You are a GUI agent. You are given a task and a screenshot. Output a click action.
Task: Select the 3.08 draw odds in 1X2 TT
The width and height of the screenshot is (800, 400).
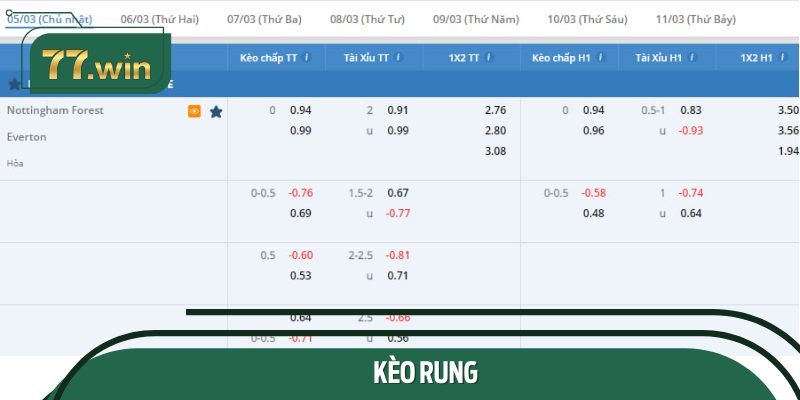[495, 150]
